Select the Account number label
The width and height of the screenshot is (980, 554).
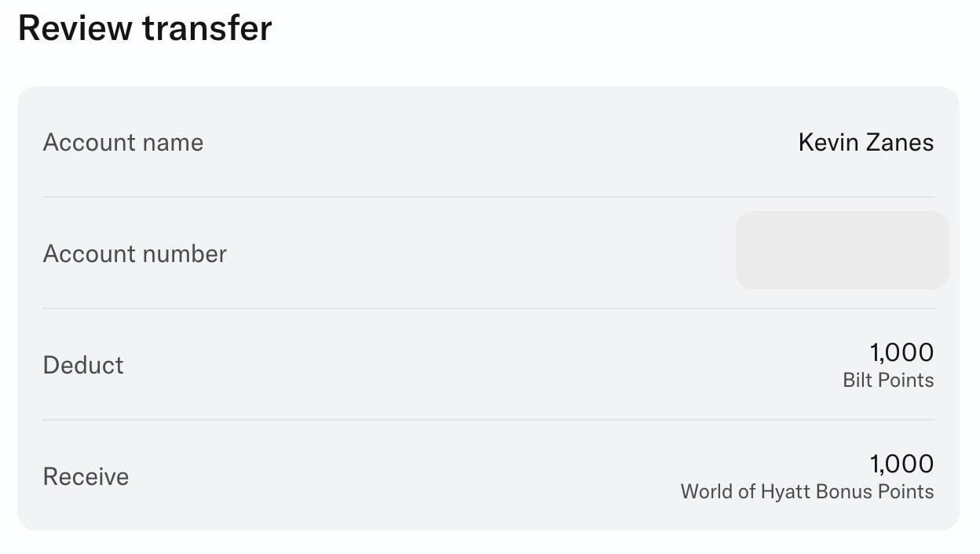point(135,254)
